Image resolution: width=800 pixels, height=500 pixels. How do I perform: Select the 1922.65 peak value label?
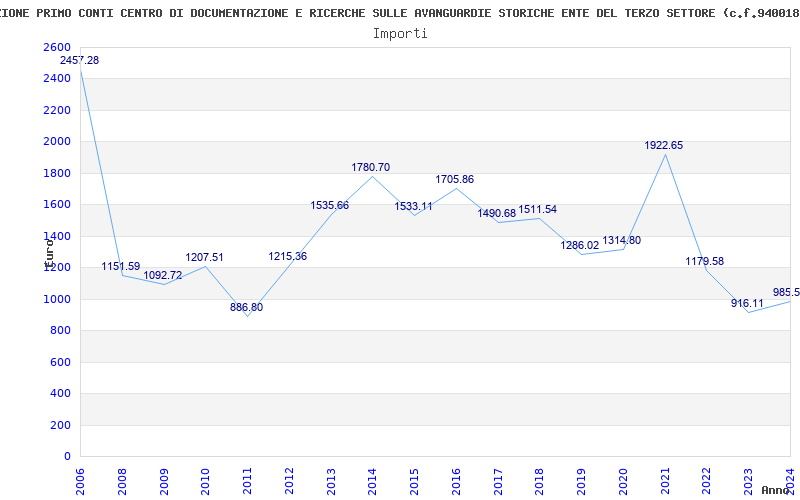point(664,146)
